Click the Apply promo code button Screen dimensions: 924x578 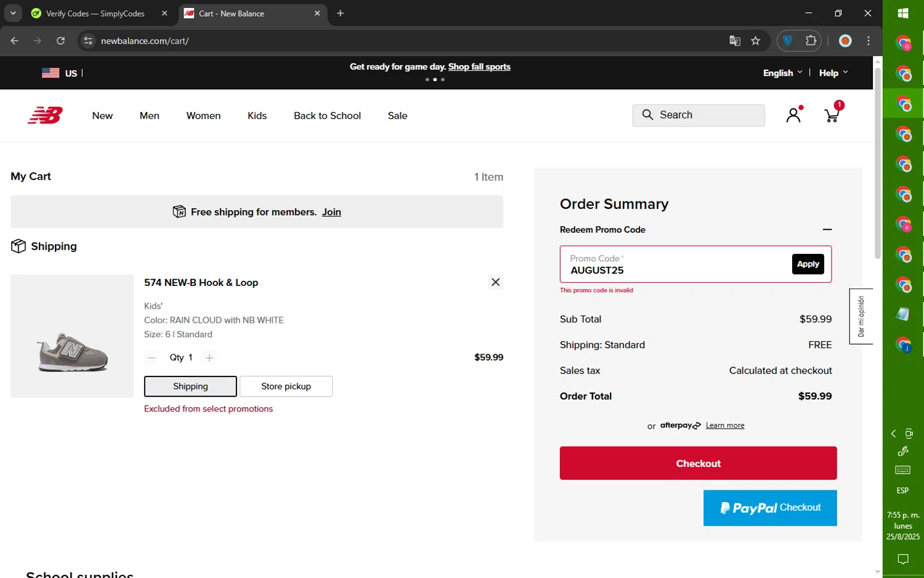click(x=808, y=264)
